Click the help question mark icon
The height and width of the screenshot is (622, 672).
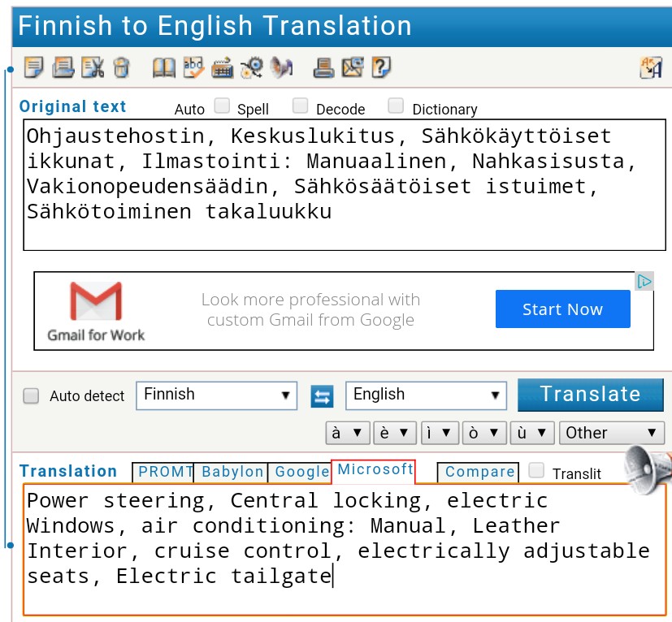(x=381, y=67)
